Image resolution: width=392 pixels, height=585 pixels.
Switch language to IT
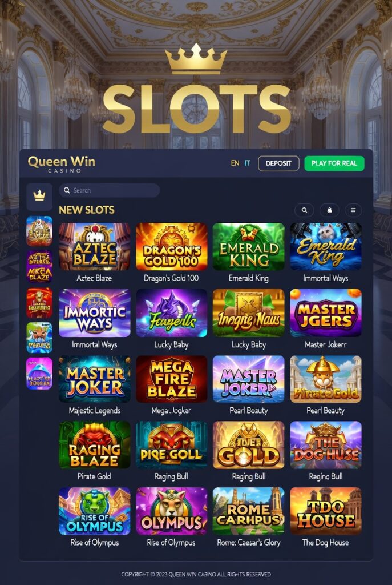[247, 163]
